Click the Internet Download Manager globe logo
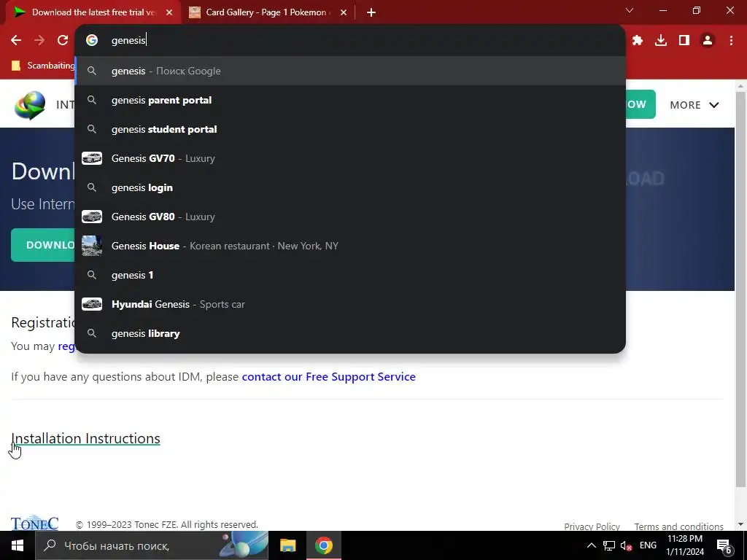The width and height of the screenshot is (747, 560). coord(29,105)
